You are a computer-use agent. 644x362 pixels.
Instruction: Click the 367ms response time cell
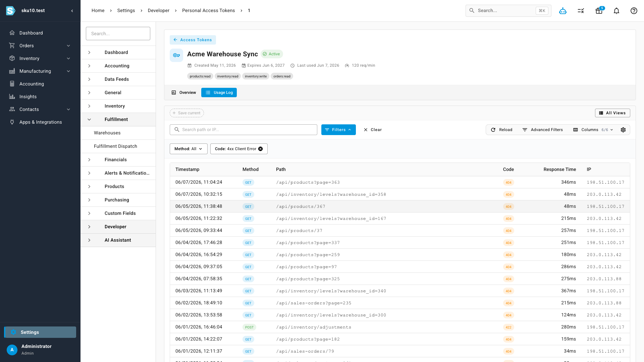coord(568,291)
